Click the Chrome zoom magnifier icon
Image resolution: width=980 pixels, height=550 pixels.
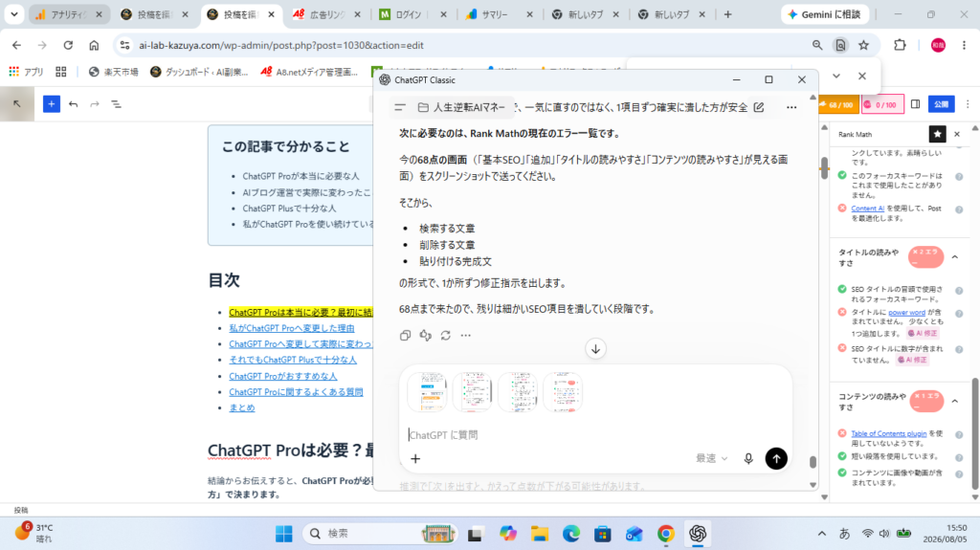[817, 45]
